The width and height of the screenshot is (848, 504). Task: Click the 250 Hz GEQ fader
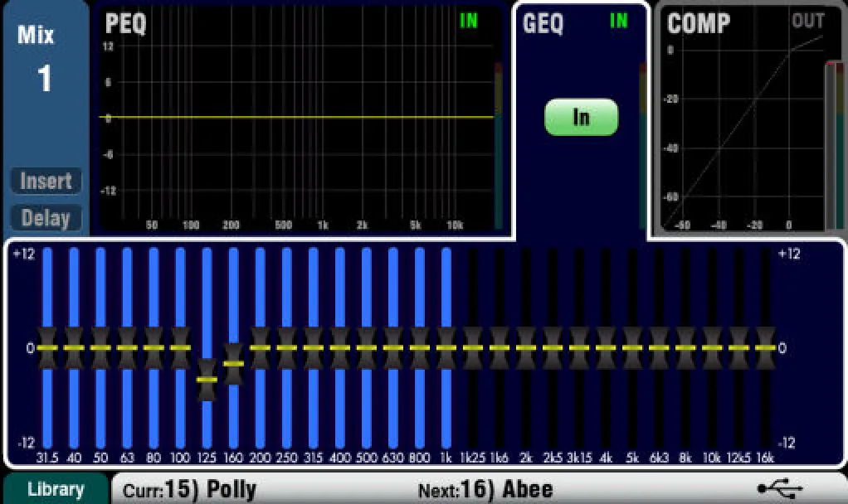pos(286,348)
